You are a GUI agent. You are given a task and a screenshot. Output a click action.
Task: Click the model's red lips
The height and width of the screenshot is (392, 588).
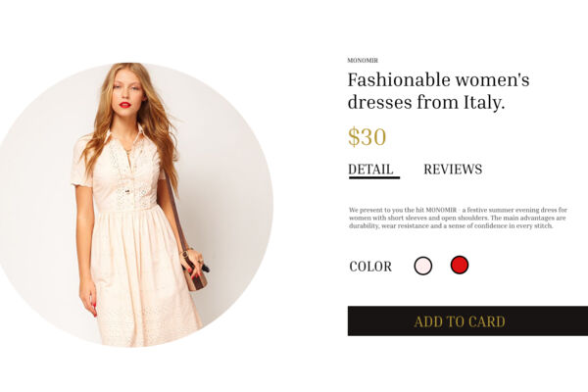125,104
